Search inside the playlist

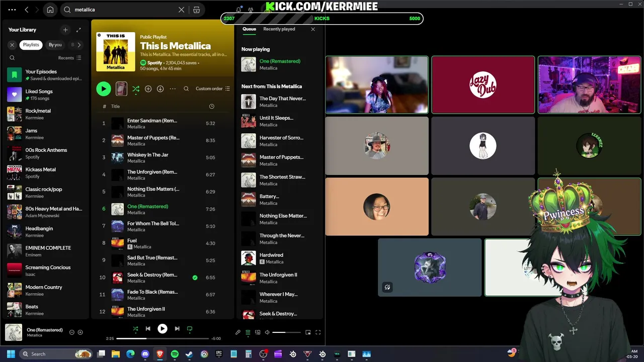186,89
